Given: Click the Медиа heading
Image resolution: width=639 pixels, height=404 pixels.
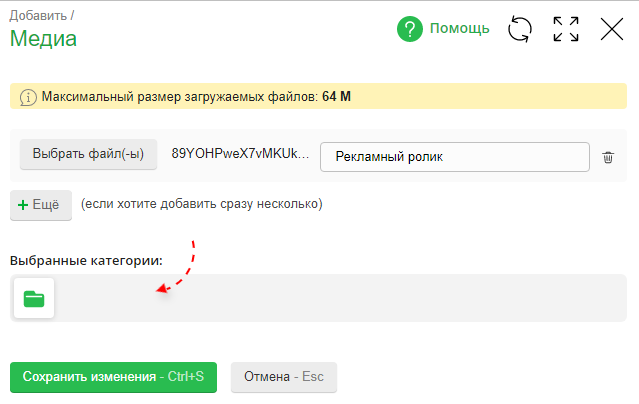Looking at the screenshot, I should click(x=43, y=39).
